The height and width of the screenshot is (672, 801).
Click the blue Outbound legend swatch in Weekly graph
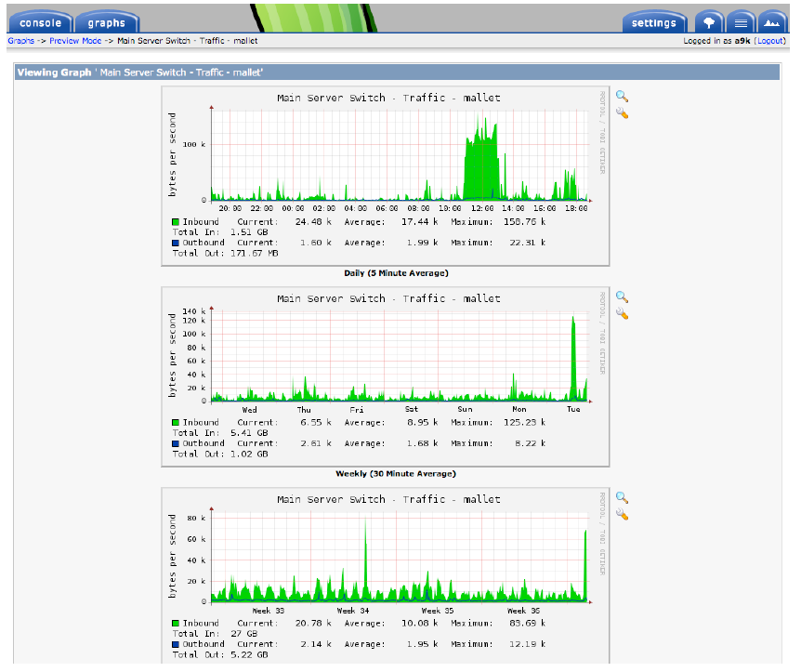pyautogui.click(x=176, y=443)
